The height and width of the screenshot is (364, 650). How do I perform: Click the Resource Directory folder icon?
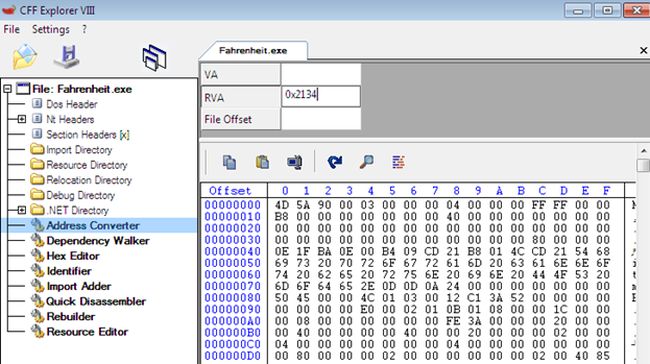pyautogui.click(x=37, y=165)
